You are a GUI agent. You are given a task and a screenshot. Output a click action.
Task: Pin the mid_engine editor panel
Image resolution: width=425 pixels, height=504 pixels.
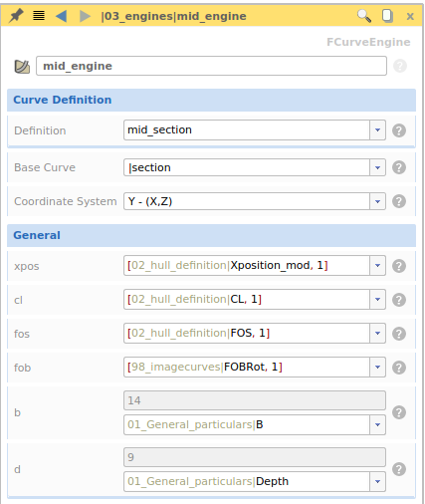pyautogui.click(x=16, y=16)
